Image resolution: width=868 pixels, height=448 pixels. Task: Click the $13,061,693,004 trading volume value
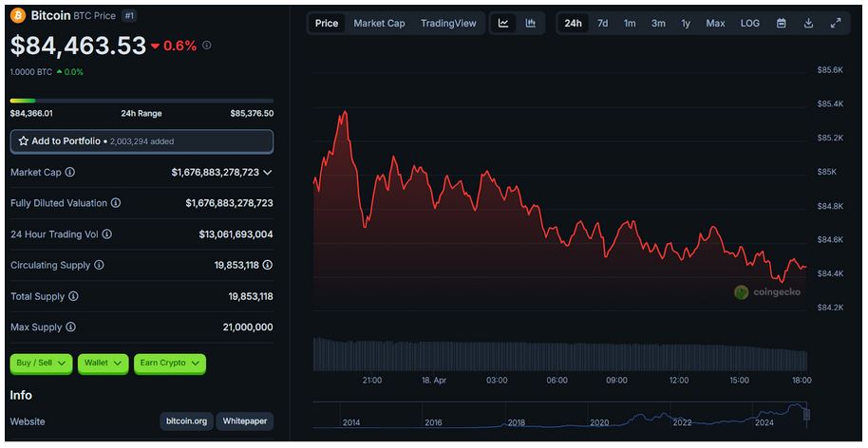point(236,234)
